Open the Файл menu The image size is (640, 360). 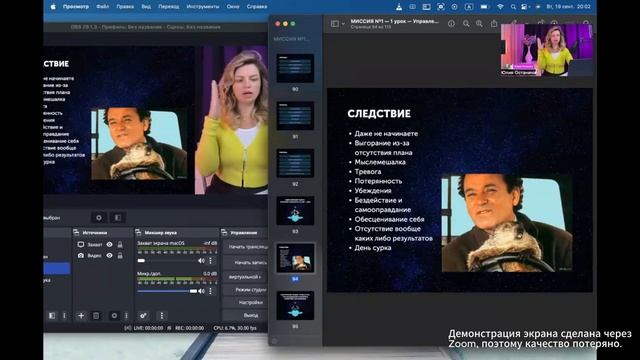pyautogui.click(x=102, y=7)
